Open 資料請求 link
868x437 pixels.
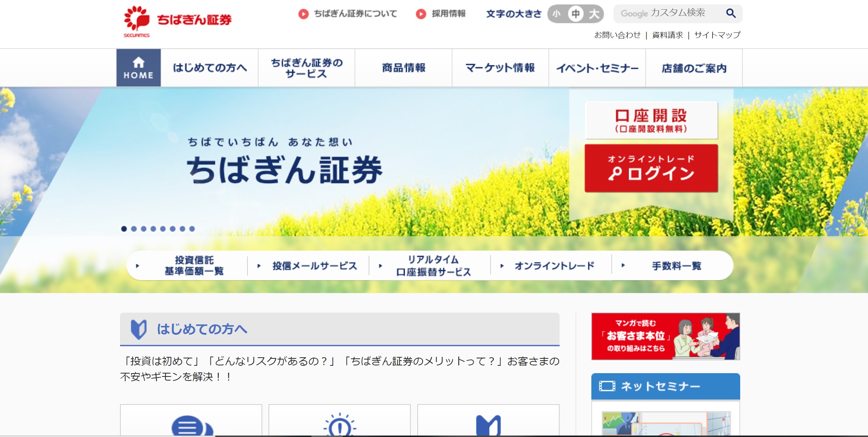pos(667,35)
